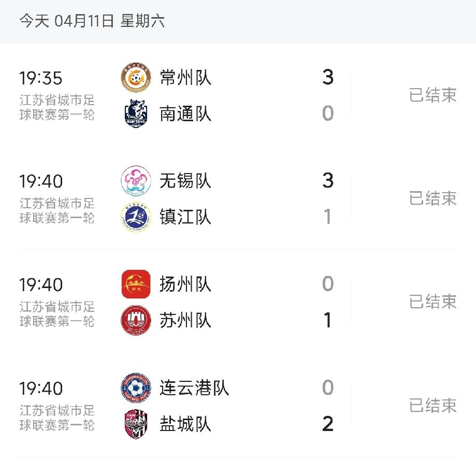Click the score 2 next to 盐城队
Screen dimensions: 476x459
328,424
